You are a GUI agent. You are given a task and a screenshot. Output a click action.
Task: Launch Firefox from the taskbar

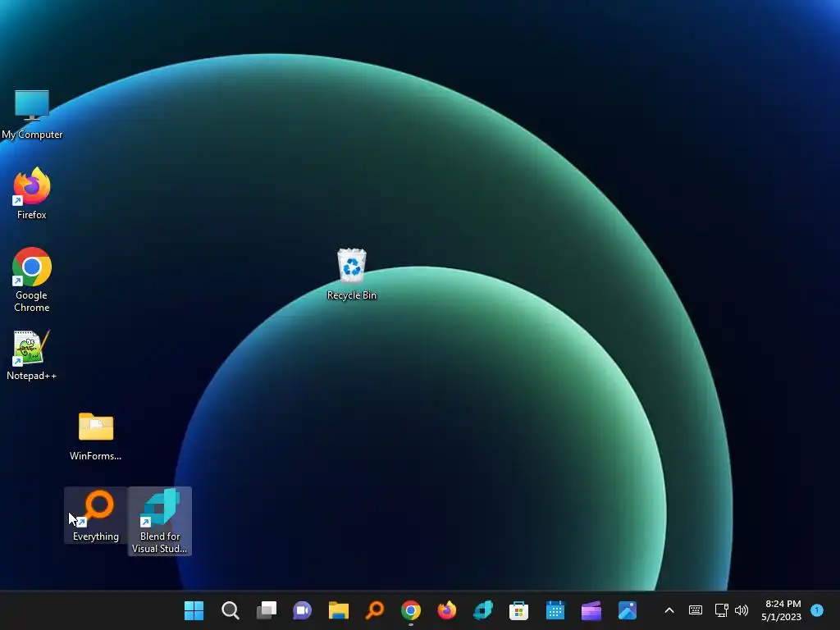tap(447, 610)
